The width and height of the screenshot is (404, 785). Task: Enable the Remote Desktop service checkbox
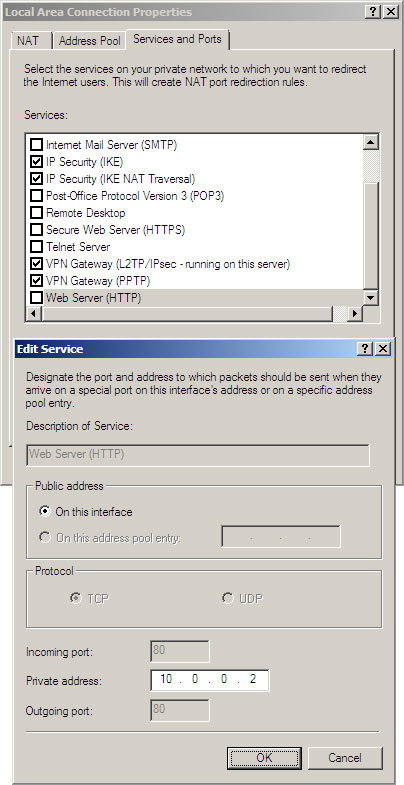(37, 213)
